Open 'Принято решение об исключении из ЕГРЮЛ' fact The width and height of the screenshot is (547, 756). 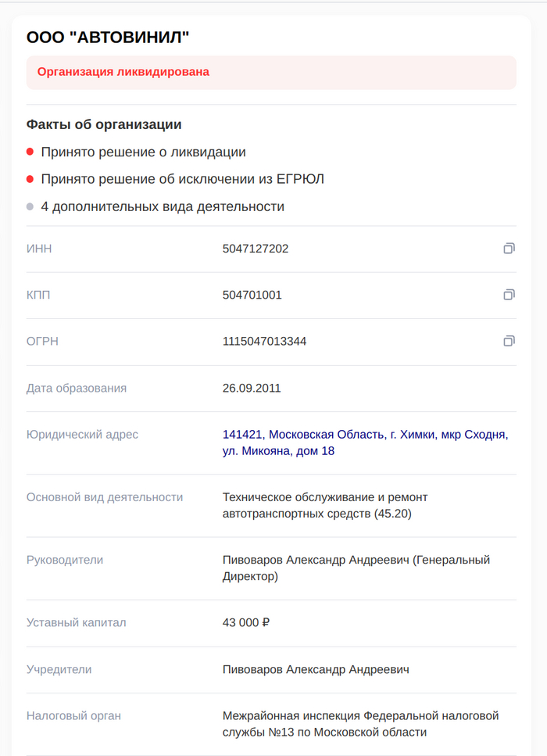[x=182, y=180]
